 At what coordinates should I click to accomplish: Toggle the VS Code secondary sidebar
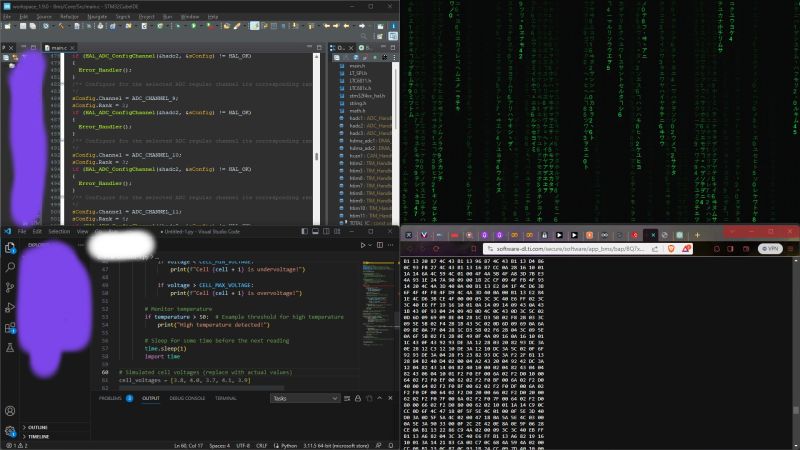coord(326,232)
